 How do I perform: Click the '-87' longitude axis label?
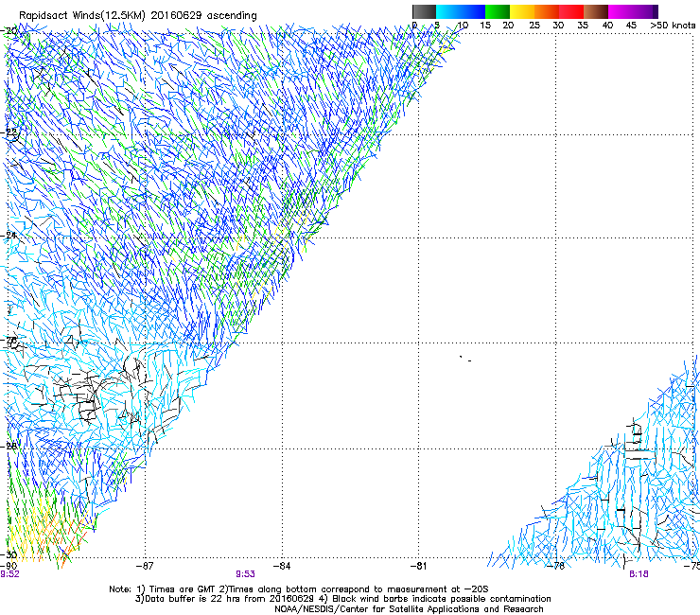pyautogui.click(x=145, y=566)
